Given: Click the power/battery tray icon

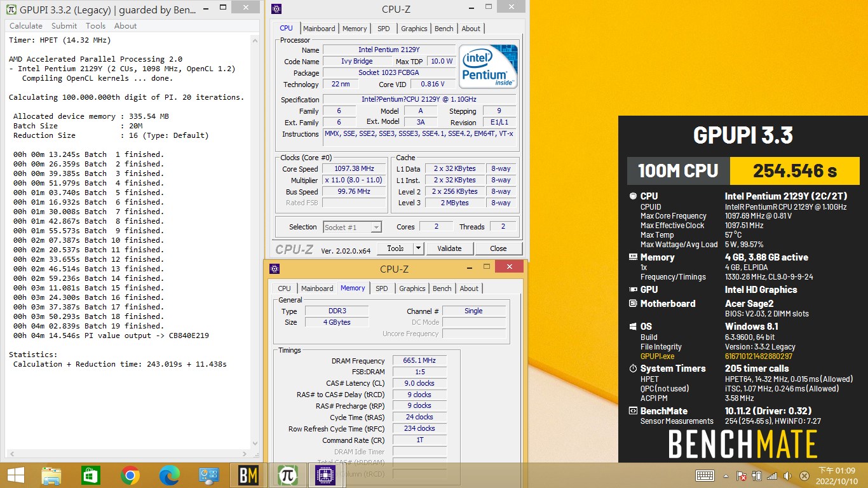Looking at the screenshot, I should (x=757, y=476).
